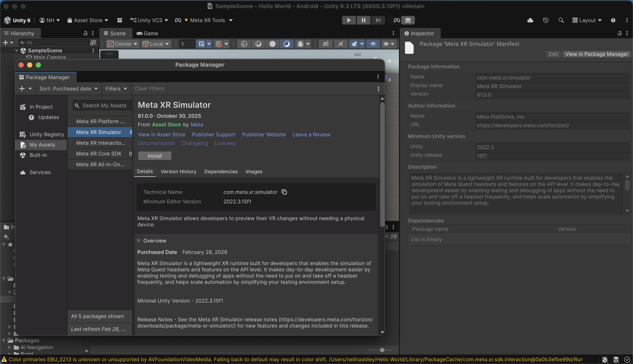Select Unity Registry in the Package Manager sidebar
Screen dimensions: 633x364
click(x=47, y=134)
